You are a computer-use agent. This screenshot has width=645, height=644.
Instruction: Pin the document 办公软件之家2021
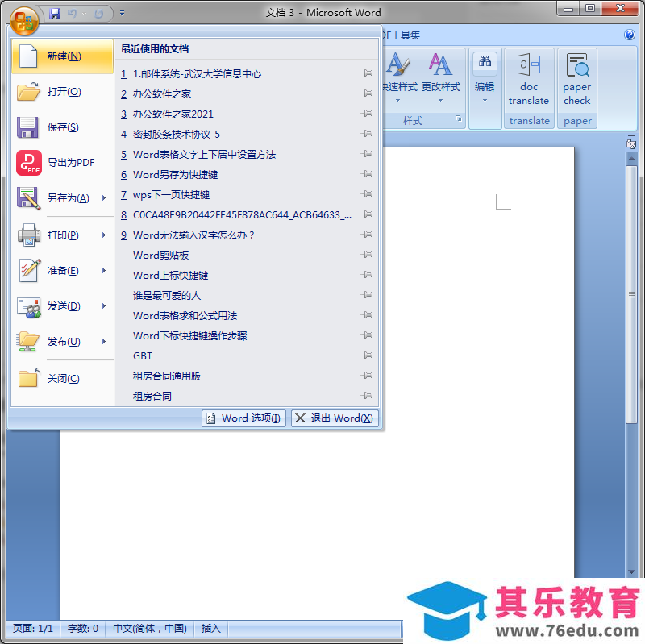click(367, 113)
